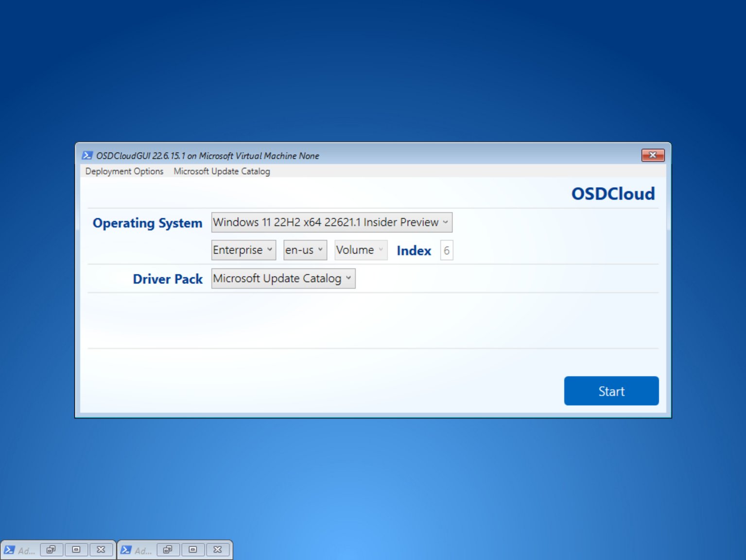Select the first minimized PowerShell window title
The height and width of the screenshot is (560, 746).
click(x=27, y=550)
